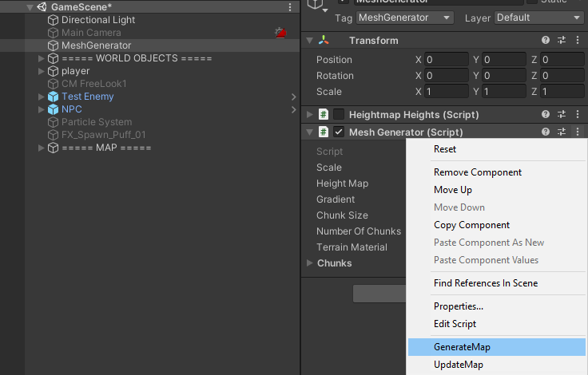The image size is (588, 375).
Task: Open the Tag dropdown showing MeshGenerator
Action: coord(404,17)
